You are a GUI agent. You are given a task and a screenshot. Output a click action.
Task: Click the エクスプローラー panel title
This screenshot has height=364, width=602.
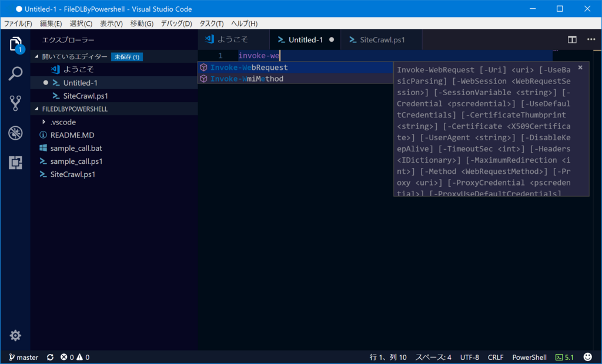tap(68, 40)
